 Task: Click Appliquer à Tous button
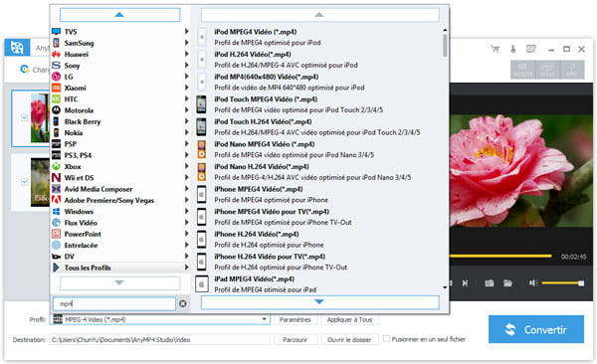pyautogui.click(x=349, y=319)
